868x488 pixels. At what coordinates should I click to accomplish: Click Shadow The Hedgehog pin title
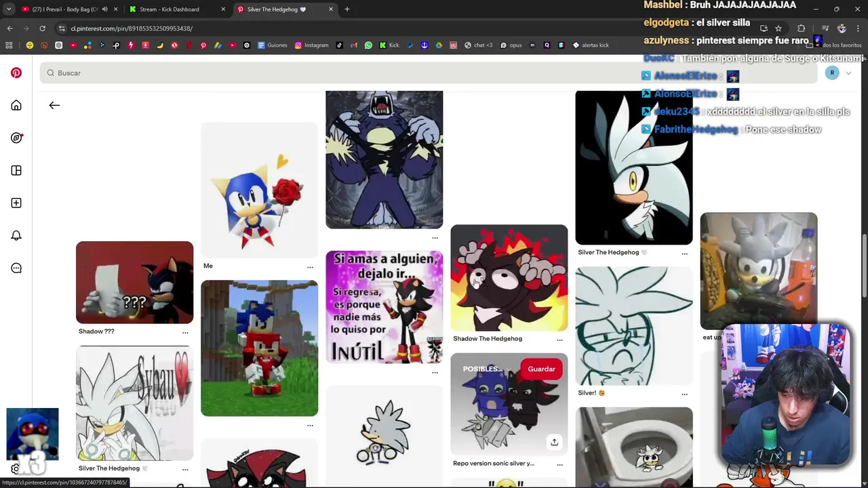[488, 338]
